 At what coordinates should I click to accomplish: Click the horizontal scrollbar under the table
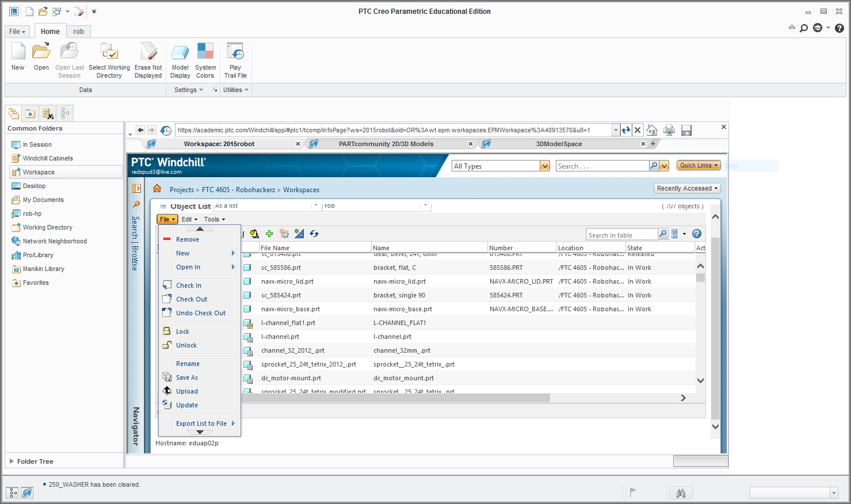(396, 398)
